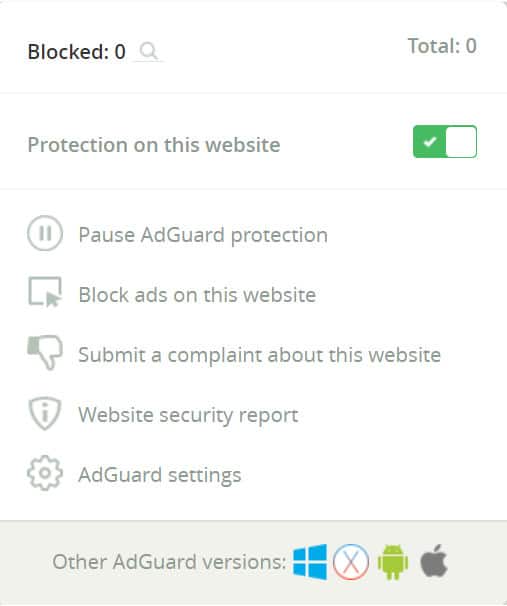This screenshot has width=507, height=606.
Task: Open AdGuard for iOS Apple icon
Action: [434, 561]
